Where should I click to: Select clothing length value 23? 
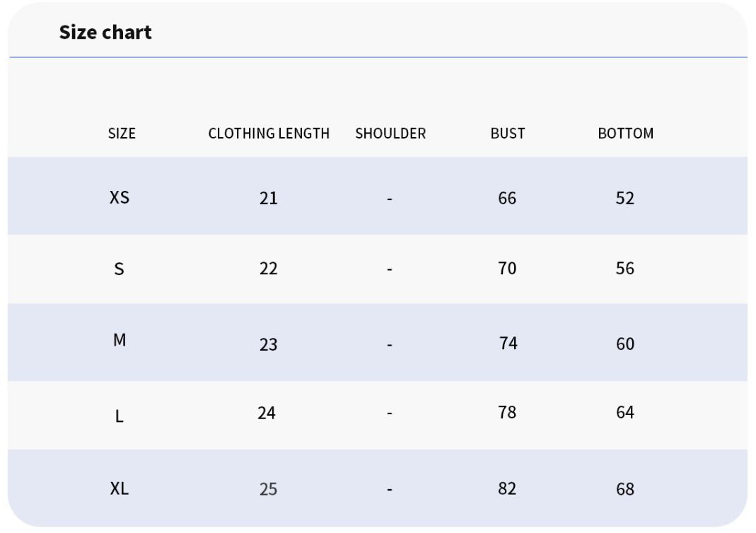tap(269, 344)
